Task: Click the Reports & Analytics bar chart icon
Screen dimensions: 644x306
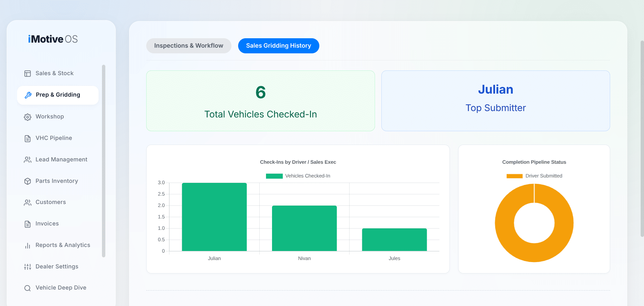Action: (28, 245)
